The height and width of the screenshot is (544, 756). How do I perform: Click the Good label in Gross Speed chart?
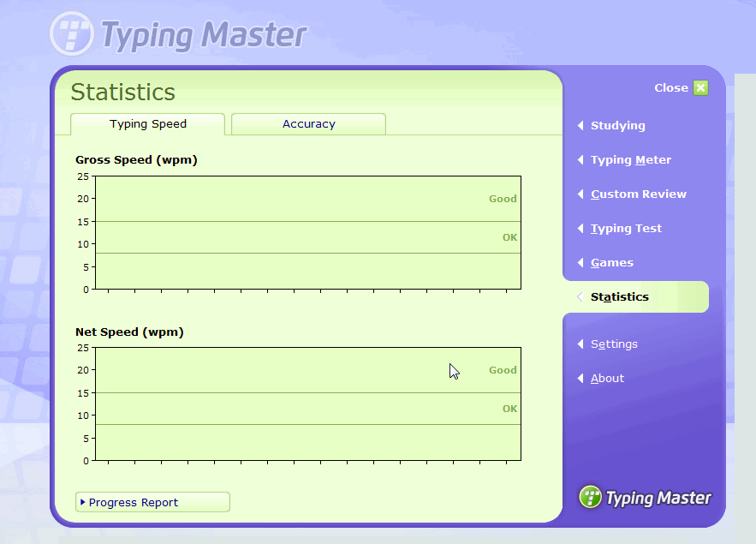tap(503, 199)
